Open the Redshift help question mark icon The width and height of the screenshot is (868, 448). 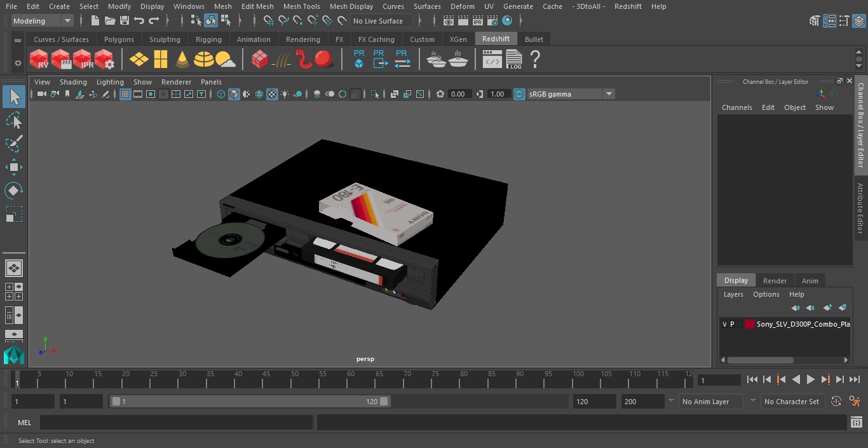[x=535, y=60]
